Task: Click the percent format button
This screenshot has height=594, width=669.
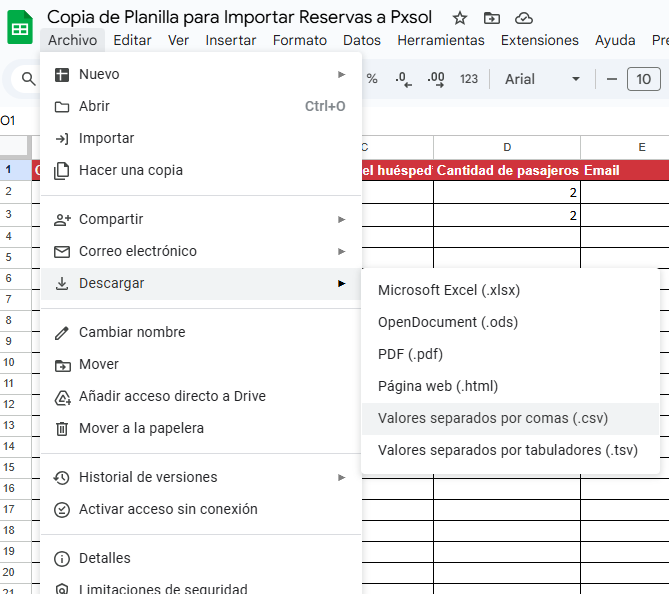Action: coord(372,79)
